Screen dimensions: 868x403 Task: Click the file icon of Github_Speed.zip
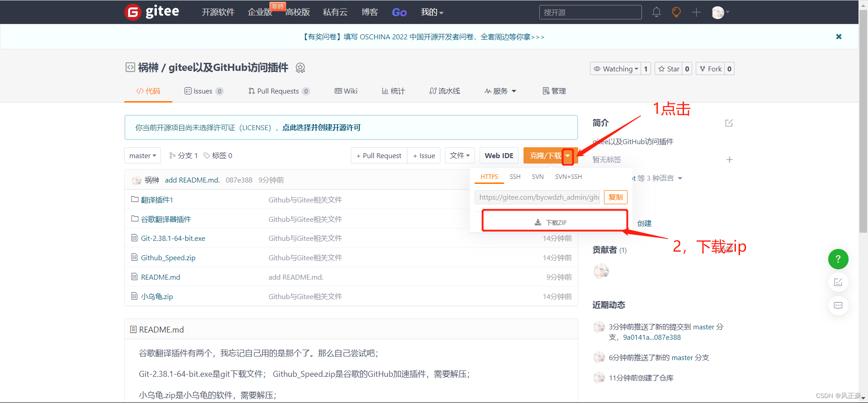coord(134,257)
